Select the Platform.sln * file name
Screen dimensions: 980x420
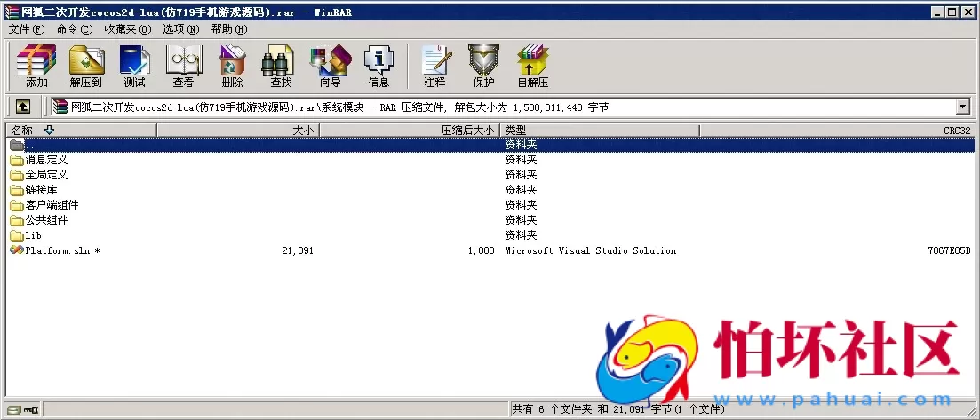pyautogui.click(x=62, y=250)
